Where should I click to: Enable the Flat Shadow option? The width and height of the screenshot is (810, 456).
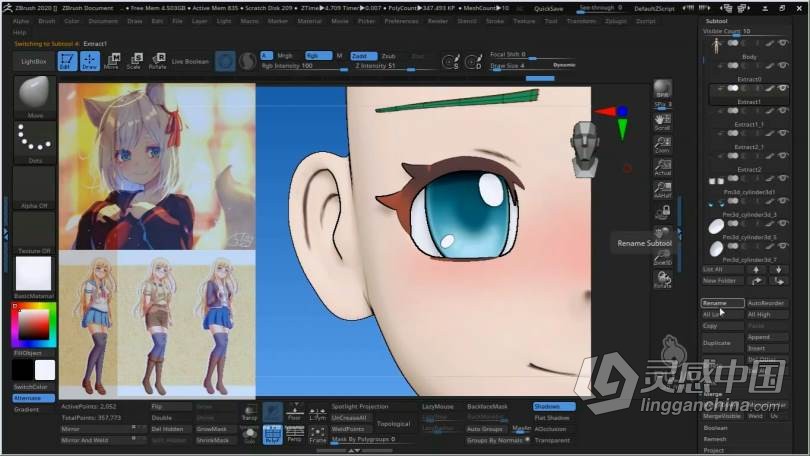point(553,418)
